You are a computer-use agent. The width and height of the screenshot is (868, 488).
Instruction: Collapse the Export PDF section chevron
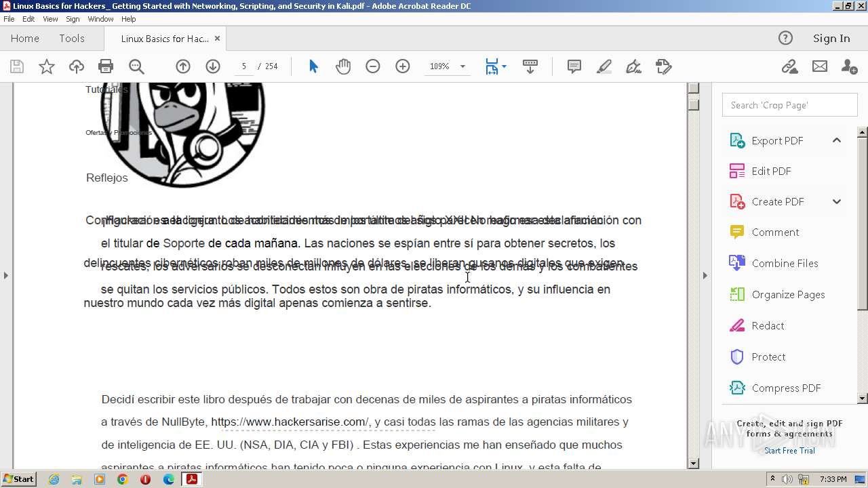coord(837,140)
